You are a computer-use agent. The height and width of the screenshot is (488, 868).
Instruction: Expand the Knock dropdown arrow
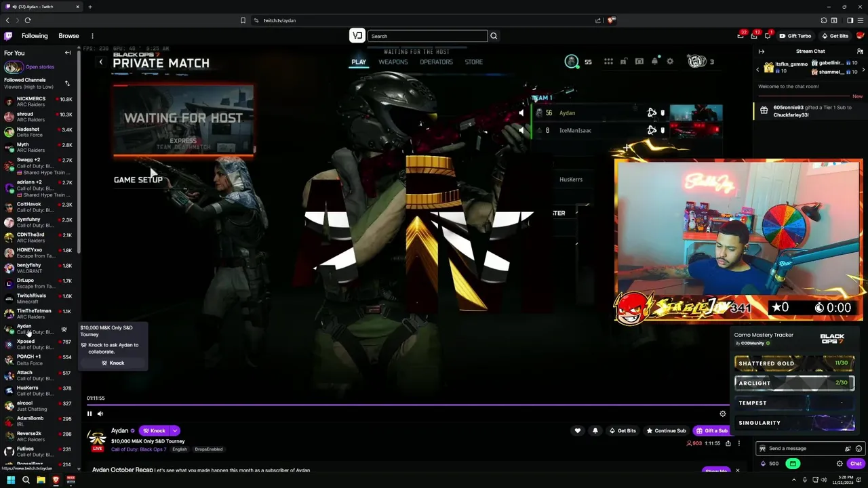point(175,431)
